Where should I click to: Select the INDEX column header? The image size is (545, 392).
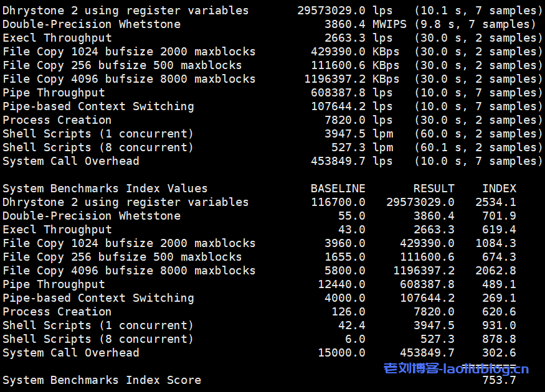[499, 189]
